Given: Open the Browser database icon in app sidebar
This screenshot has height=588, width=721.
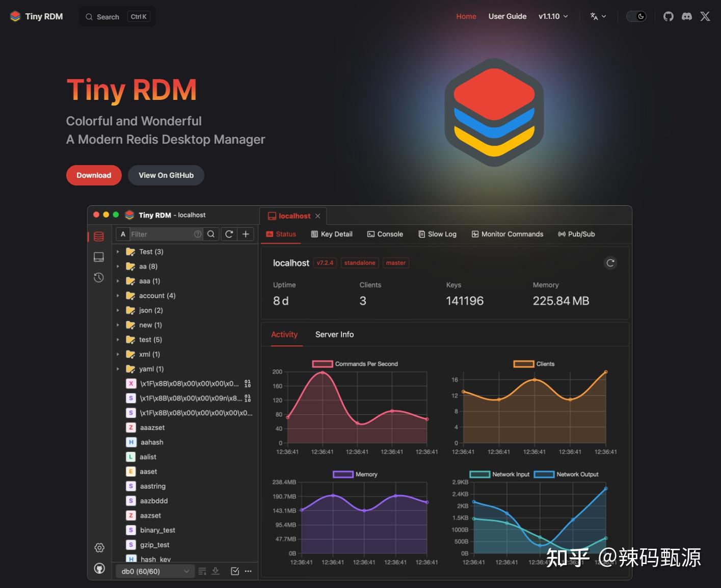Looking at the screenshot, I should coord(99,236).
